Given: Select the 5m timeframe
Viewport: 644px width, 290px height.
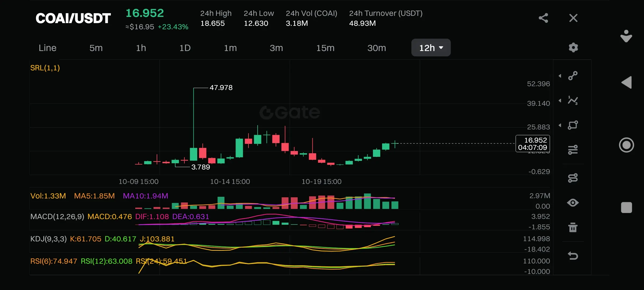Looking at the screenshot, I should point(96,48).
